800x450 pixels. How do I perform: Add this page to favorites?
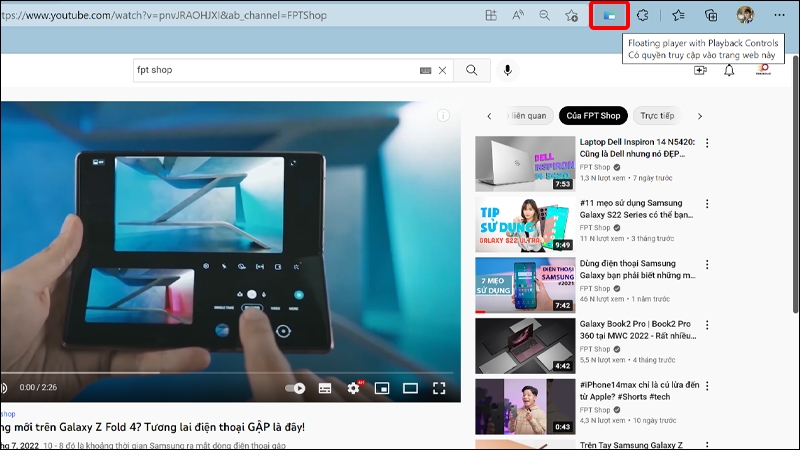571,15
